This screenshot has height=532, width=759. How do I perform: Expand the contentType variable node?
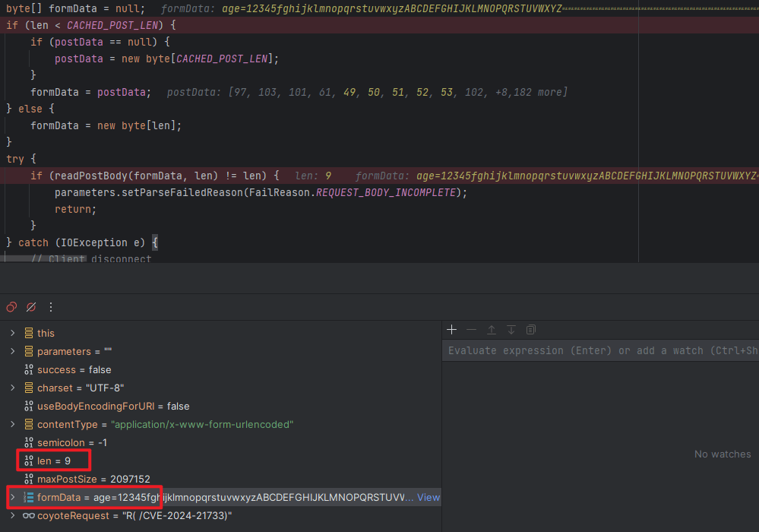point(13,425)
